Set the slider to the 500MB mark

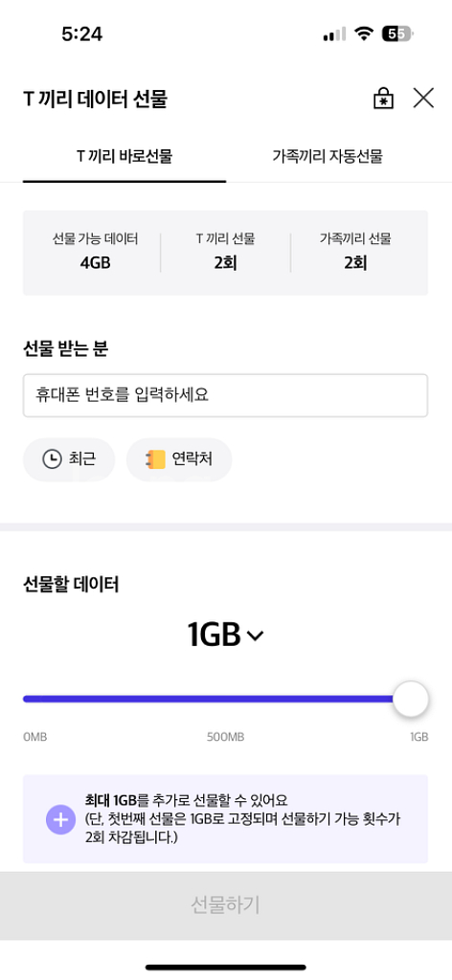226,699
